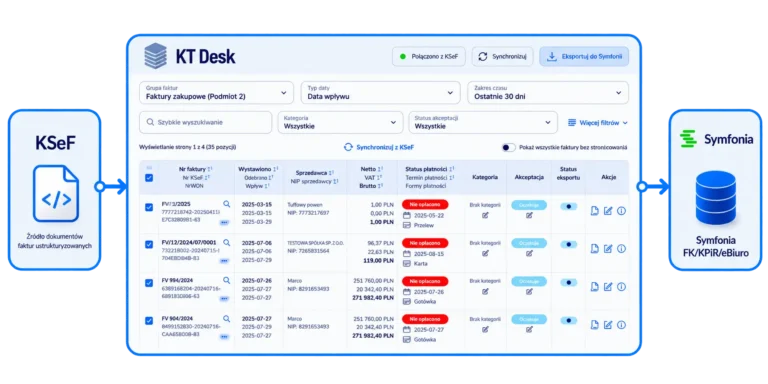Click the payment due date 2025-05-22

point(430,216)
